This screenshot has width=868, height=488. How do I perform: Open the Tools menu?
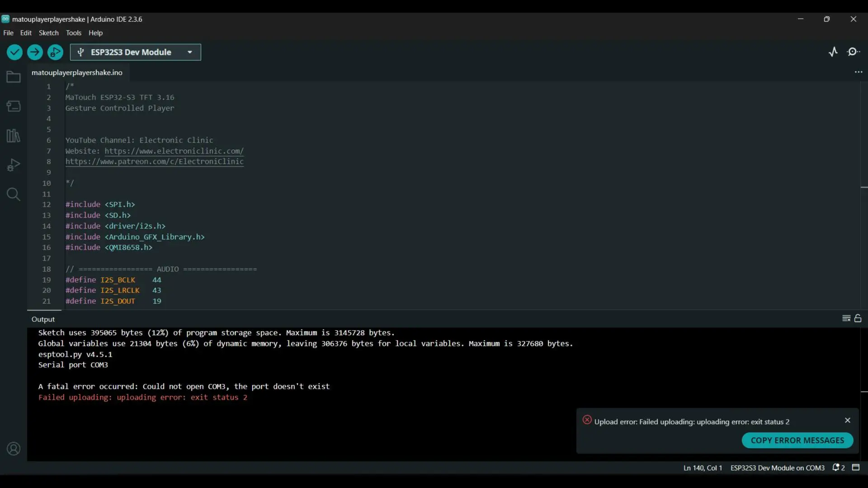[x=74, y=33]
